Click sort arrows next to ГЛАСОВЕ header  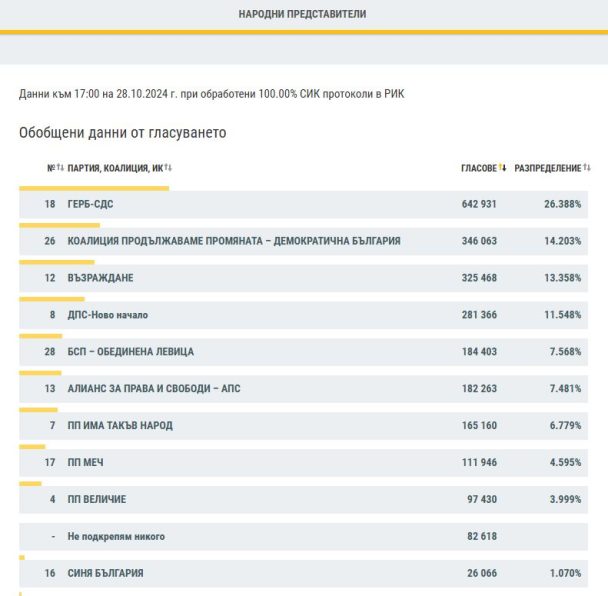(503, 168)
